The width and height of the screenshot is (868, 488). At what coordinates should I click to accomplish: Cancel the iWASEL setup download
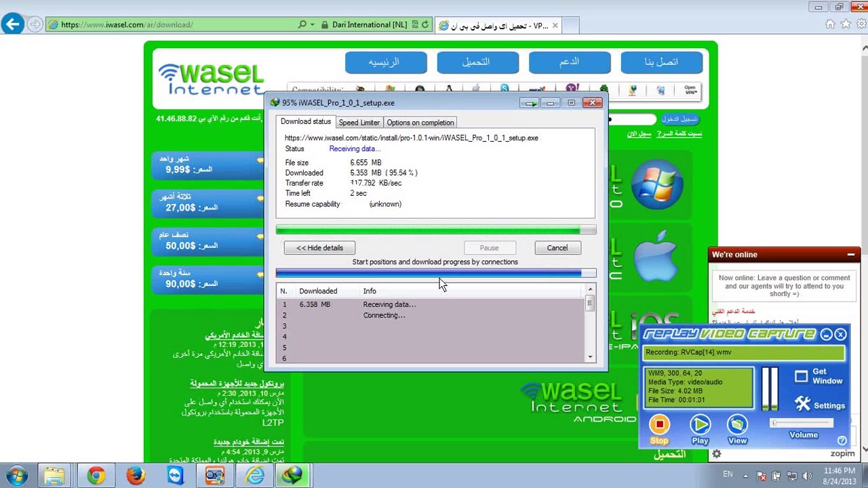(557, 248)
